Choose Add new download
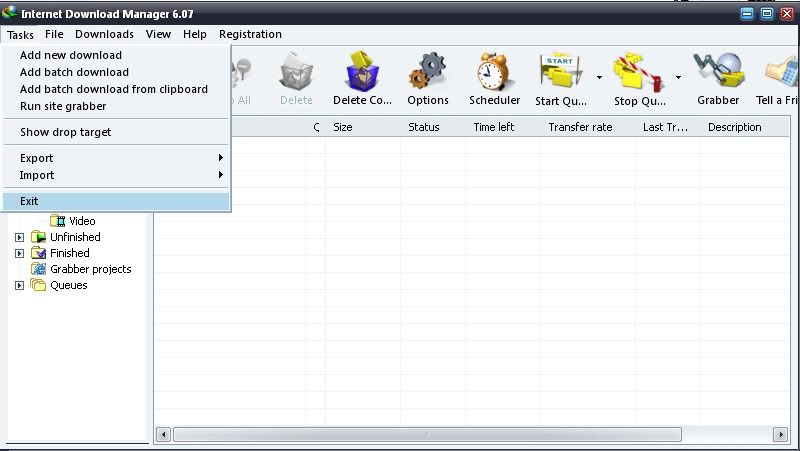800x451 pixels. tap(116, 55)
